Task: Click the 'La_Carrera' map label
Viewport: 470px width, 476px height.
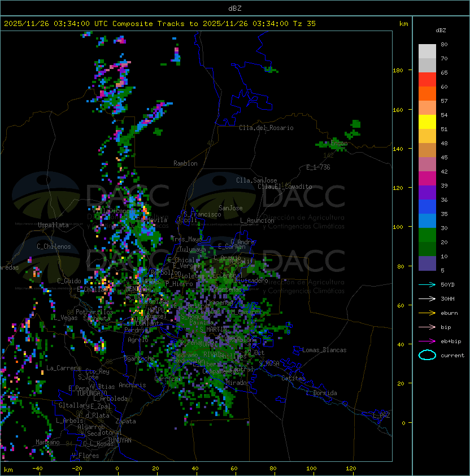Action: (x=63, y=368)
